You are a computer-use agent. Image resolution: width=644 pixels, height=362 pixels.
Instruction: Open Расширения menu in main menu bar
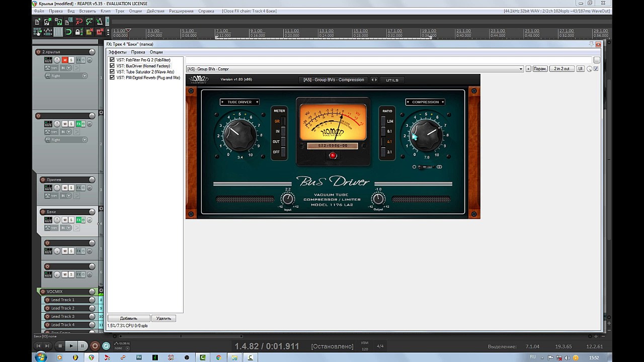[181, 11]
